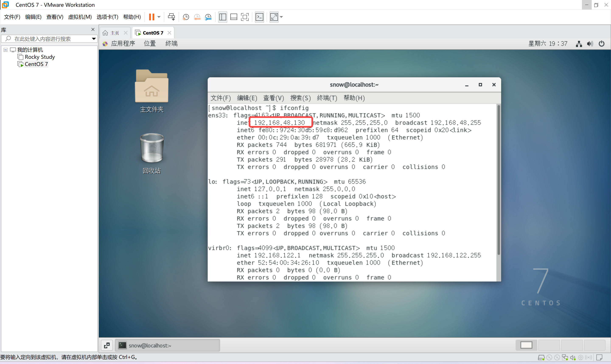Open the snapshot manager wrench icon

point(208,17)
